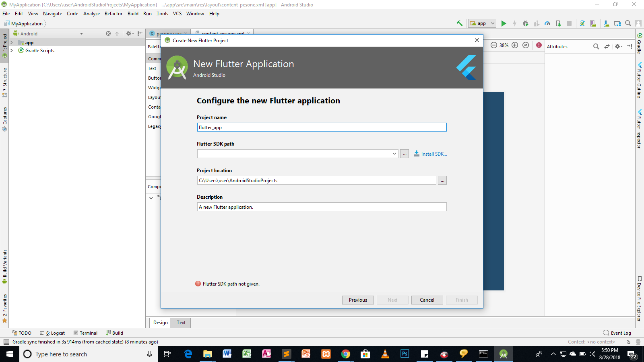Click the Make Project hammer icon

point(460,23)
